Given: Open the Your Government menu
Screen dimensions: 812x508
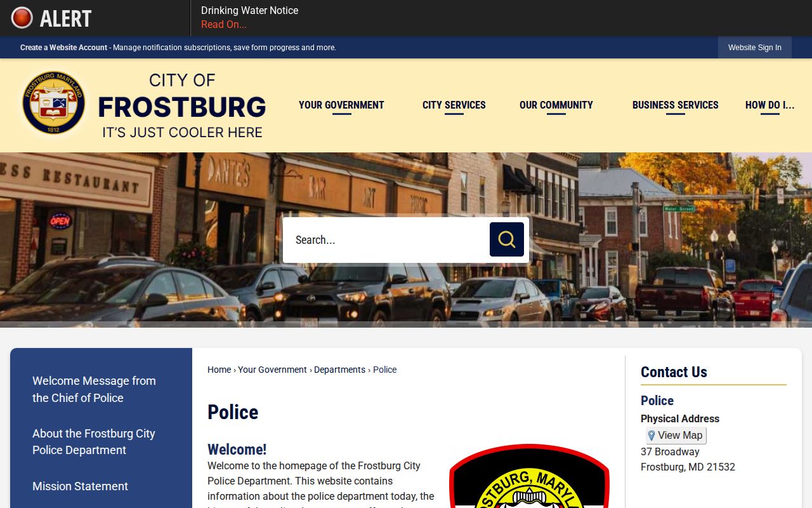Looking at the screenshot, I should click(341, 105).
